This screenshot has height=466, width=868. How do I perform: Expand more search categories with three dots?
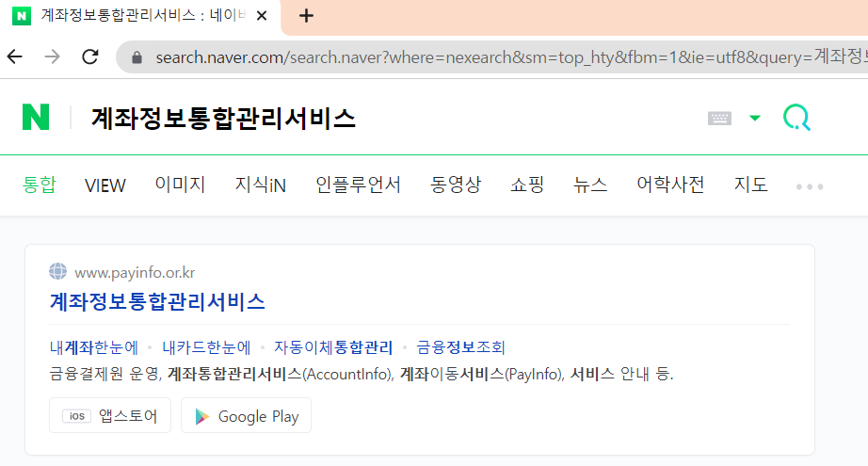tap(810, 187)
